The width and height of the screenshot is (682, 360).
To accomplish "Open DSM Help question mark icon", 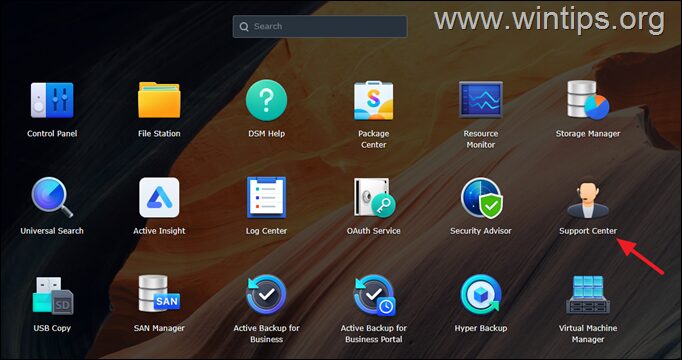I will (x=266, y=100).
